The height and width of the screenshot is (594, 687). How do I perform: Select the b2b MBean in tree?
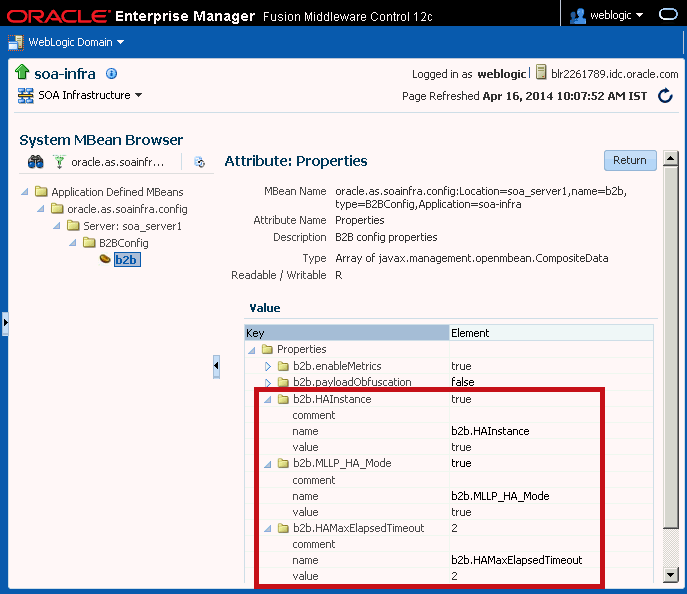(x=127, y=260)
